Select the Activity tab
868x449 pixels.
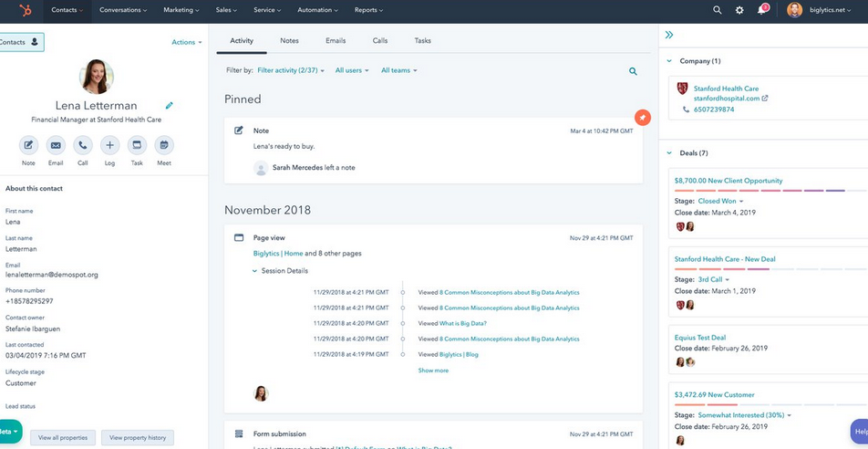click(242, 40)
